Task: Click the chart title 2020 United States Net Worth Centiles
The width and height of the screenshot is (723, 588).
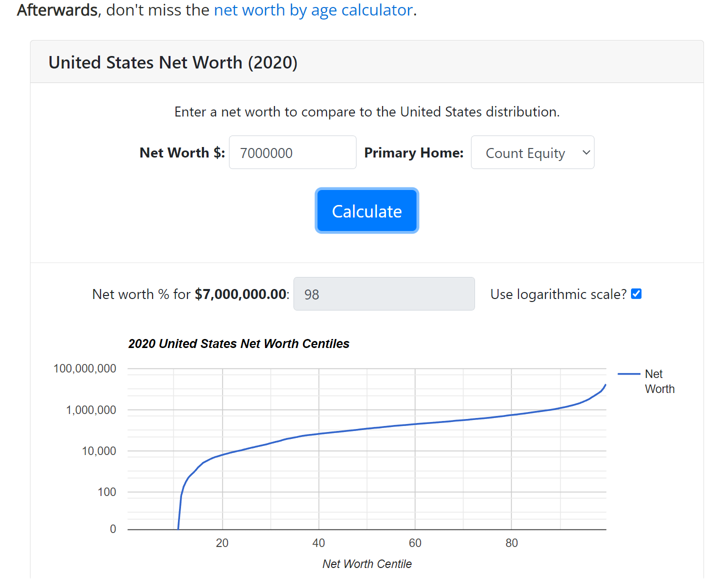Action: click(x=238, y=343)
